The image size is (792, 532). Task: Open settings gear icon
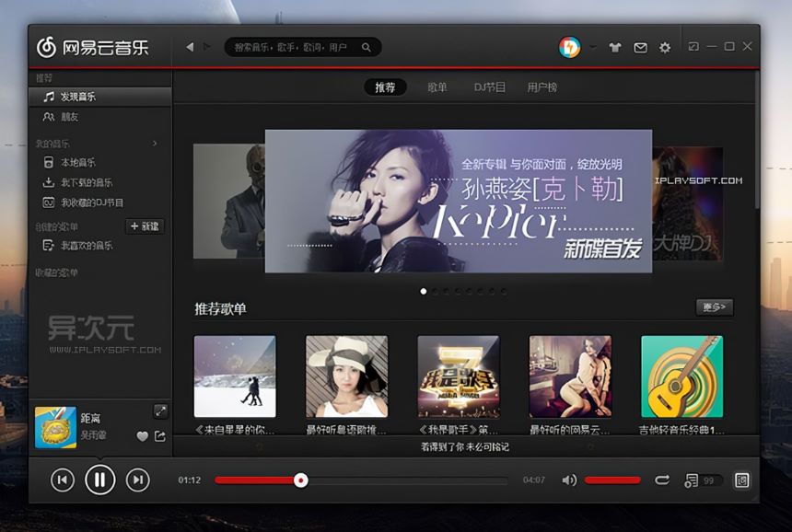665,48
